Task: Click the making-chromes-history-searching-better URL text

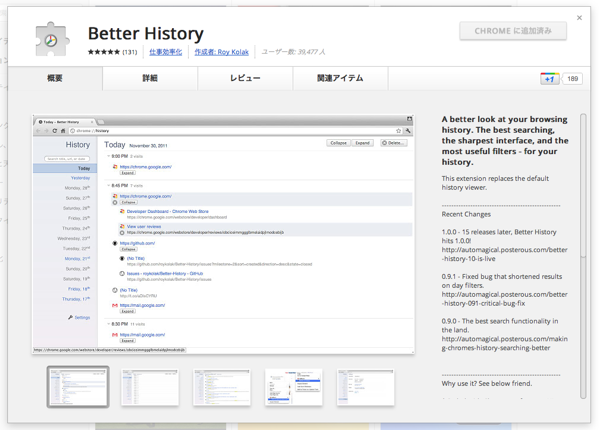Action: pos(504,343)
